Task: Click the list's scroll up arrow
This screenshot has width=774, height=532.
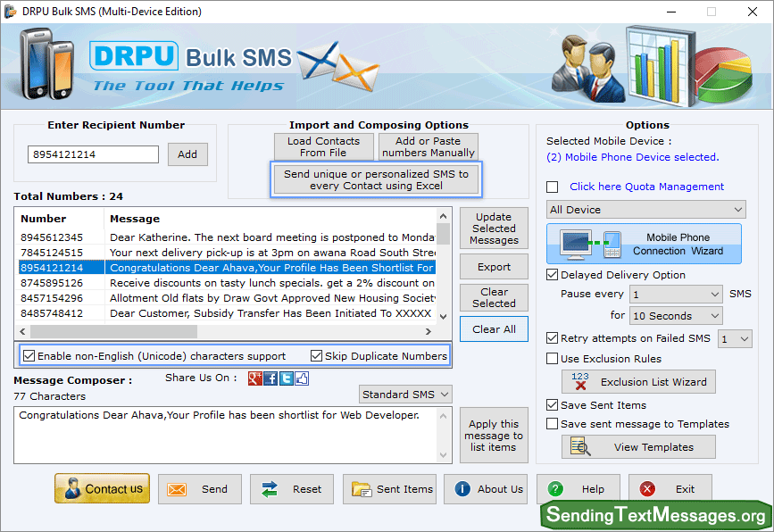Action: click(x=444, y=216)
